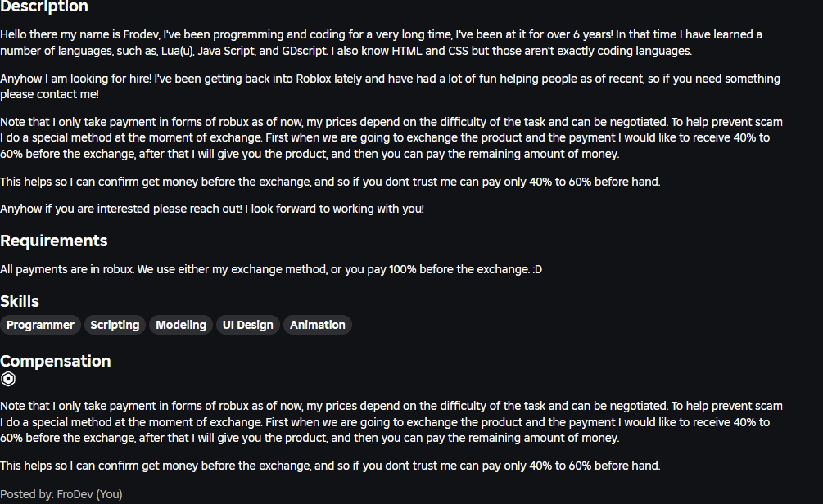
Task: Click the 'Anyhow I am looking for hire' paragraph
Action: point(390,86)
